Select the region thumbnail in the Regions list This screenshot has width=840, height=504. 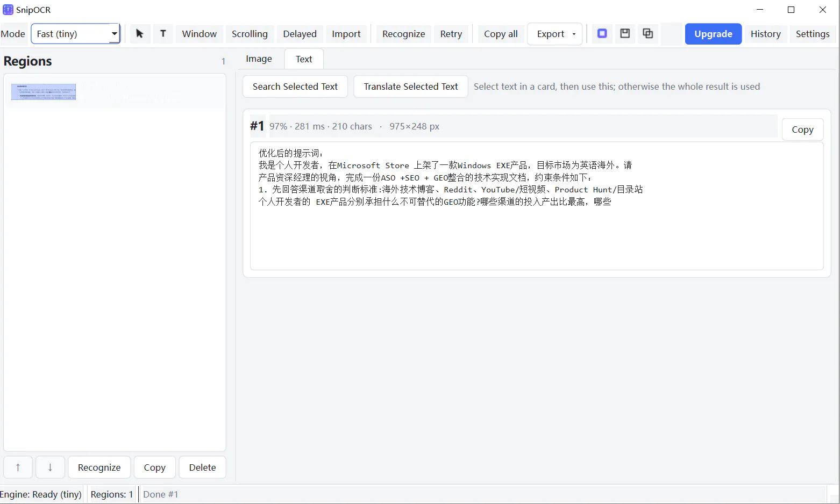coord(44,92)
